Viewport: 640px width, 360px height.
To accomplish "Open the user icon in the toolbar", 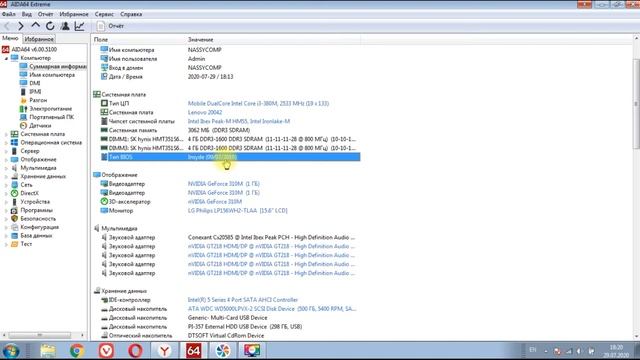I will [x=65, y=26].
